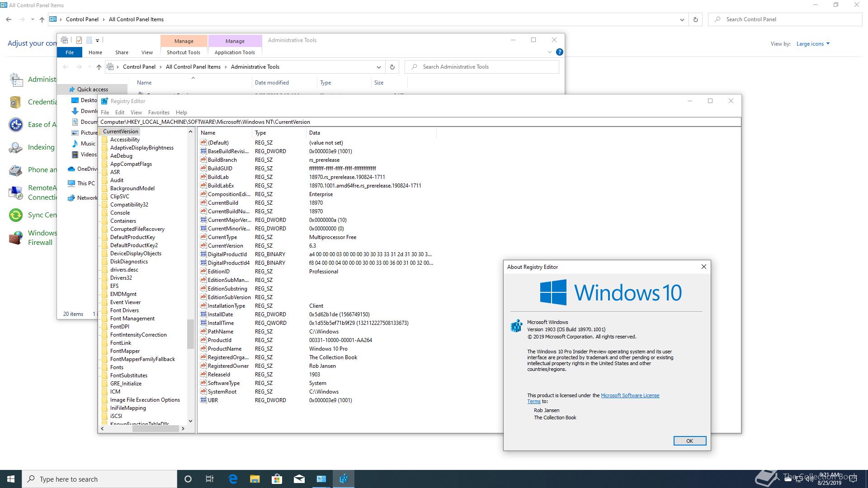
Task: Open Mail app from the taskbar
Action: pyautogui.click(x=299, y=479)
